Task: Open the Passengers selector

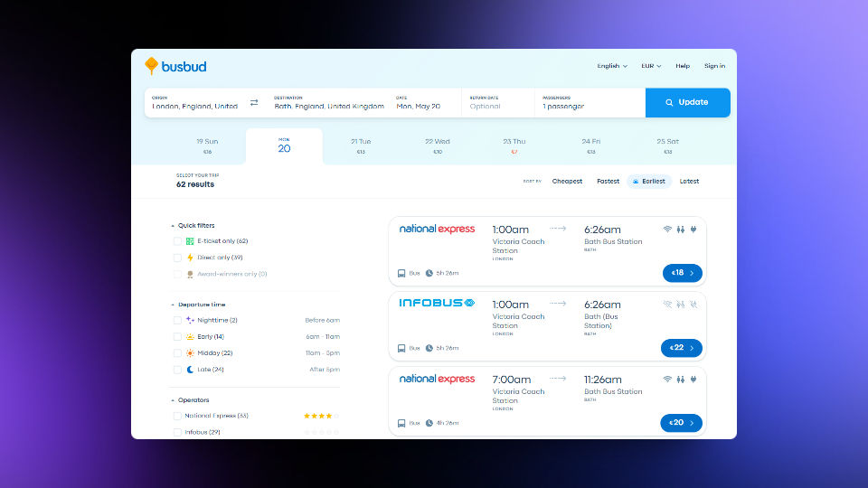Action: [590, 102]
